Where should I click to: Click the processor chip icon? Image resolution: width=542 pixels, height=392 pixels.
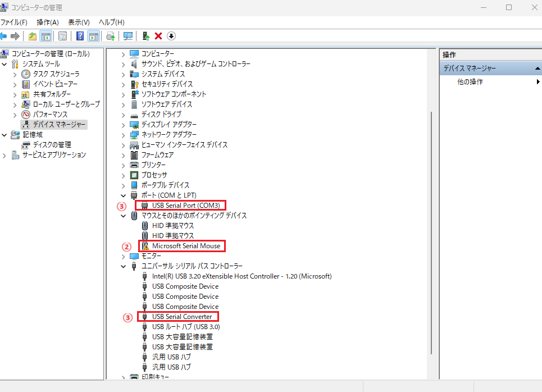134,175
